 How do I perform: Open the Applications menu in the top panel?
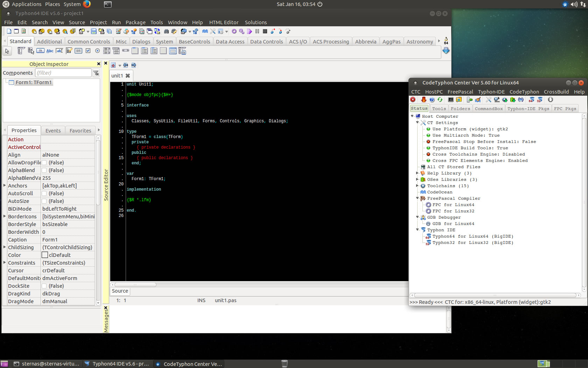[27, 4]
